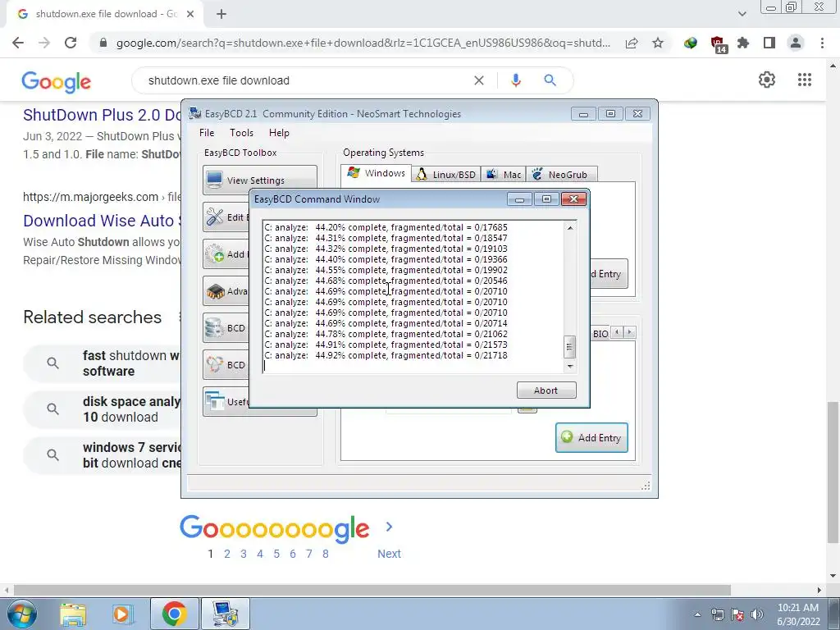Click the Add New Entry gear icon
The width and height of the screenshot is (840, 630).
tap(215, 254)
